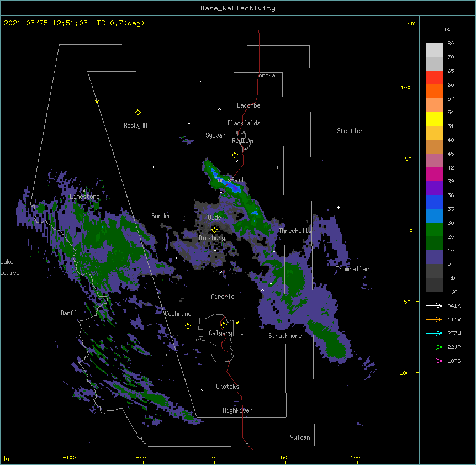The width and height of the screenshot is (476, 465).
Task: Click the orange 111V arrow legend icon
Action: point(434,319)
